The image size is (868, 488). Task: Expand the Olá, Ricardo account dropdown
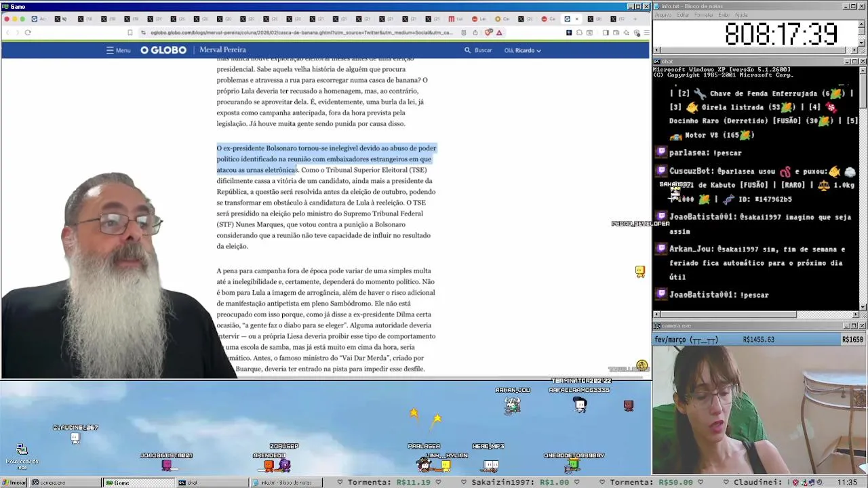[522, 50]
